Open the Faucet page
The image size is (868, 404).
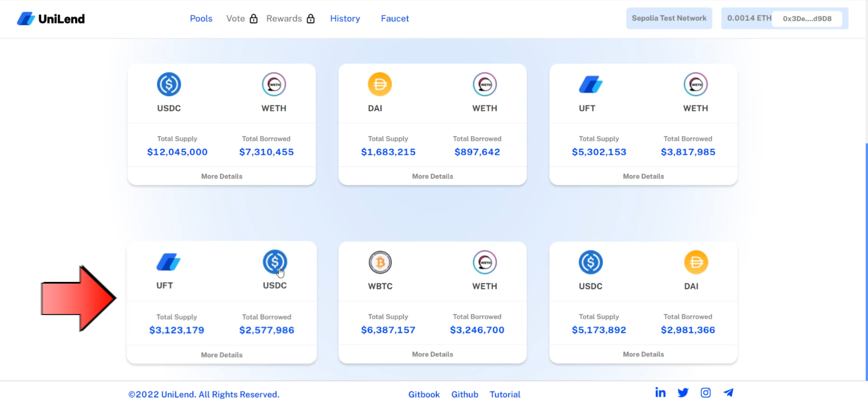(395, 19)
